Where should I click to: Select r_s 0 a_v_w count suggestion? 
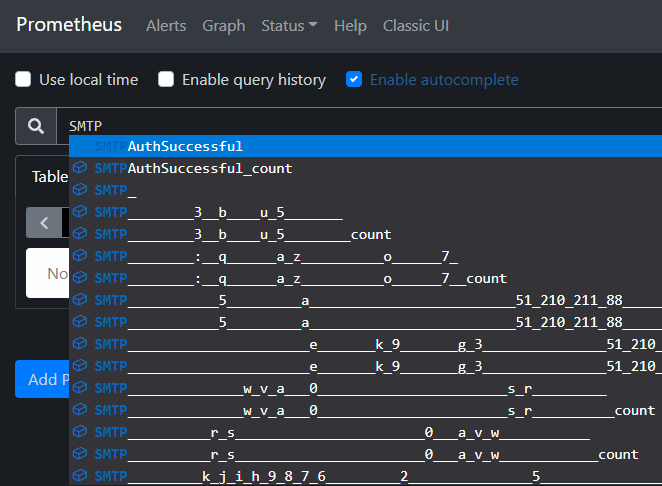tap(365, 454)
